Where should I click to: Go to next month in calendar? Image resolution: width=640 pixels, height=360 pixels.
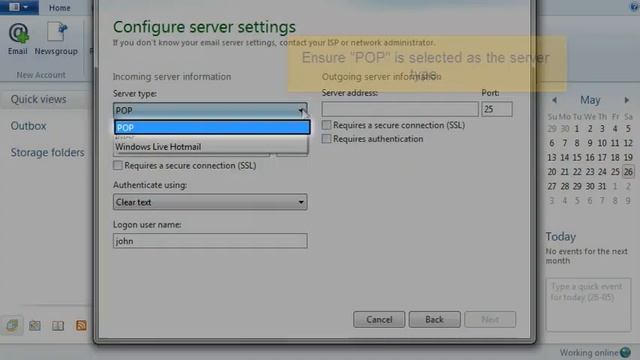(x=627, y=100)
